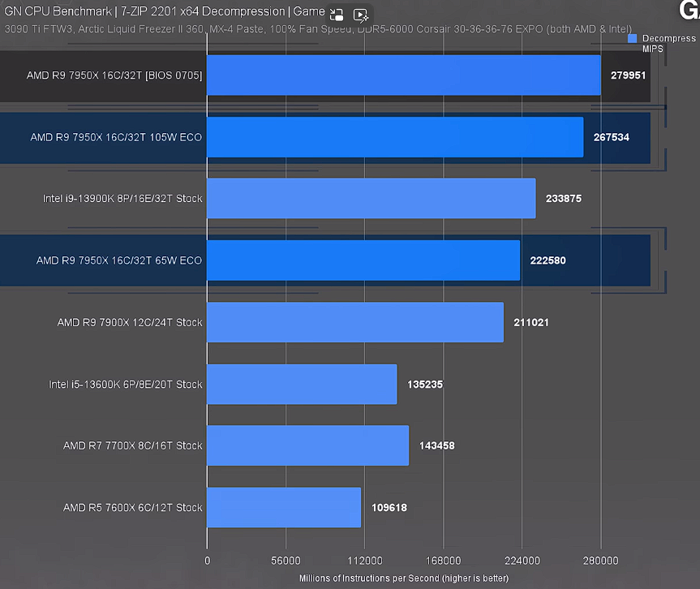Click the Decompress MIPS legend text

(x=668, y=43)
